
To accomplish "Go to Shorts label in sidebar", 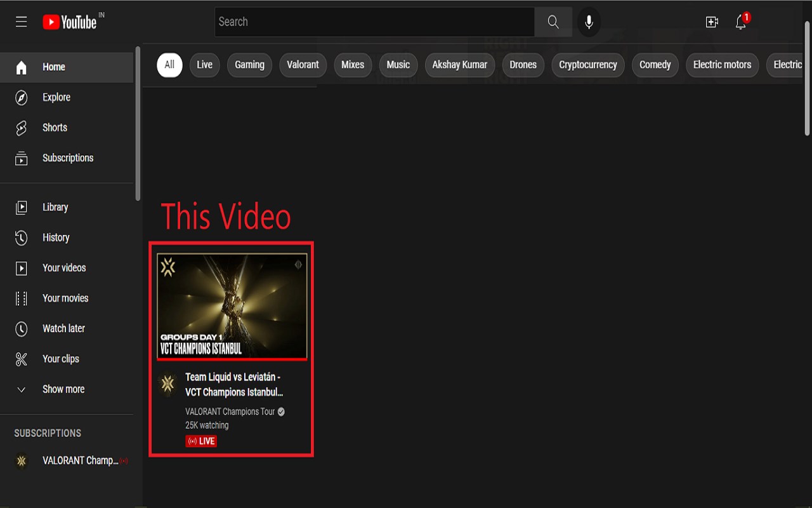I will 55,128.
